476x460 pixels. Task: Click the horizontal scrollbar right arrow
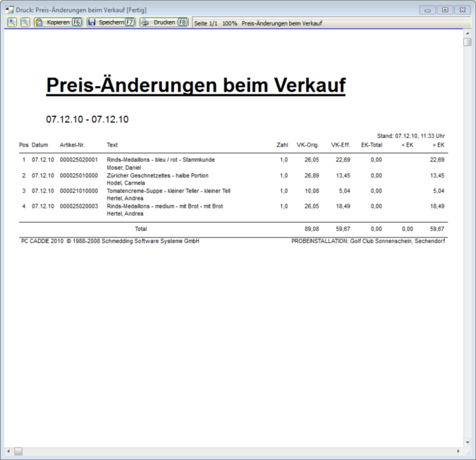click(458, 452)
